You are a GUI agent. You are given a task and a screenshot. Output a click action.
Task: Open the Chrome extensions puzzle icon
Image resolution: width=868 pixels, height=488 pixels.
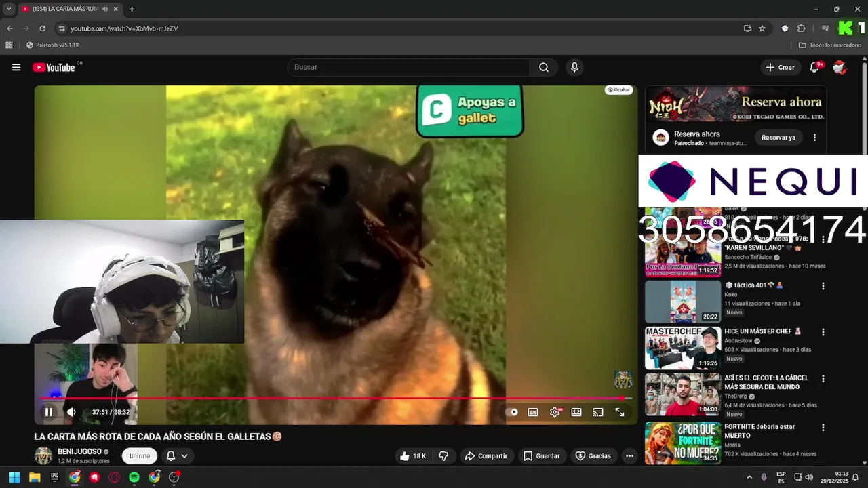(801, 28)
